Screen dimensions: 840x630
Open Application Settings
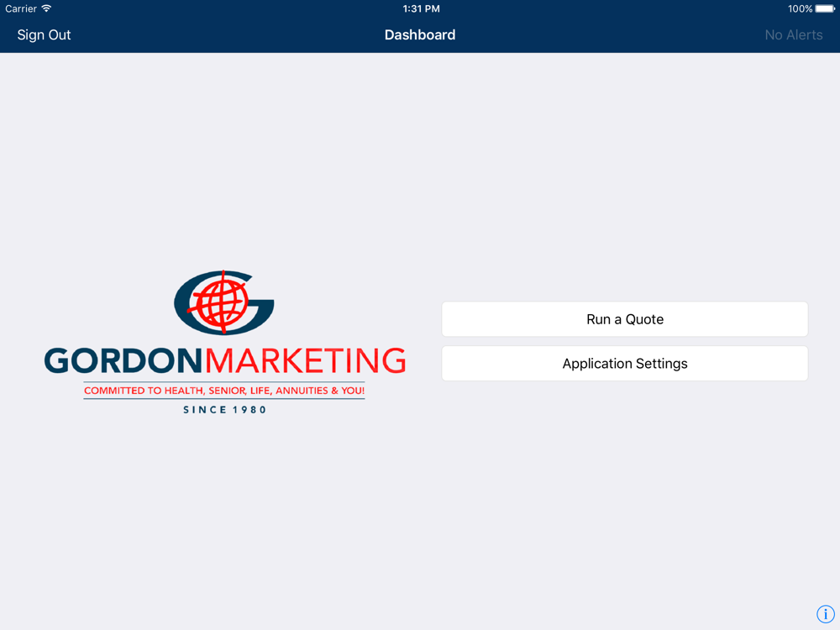coord(625,364)
